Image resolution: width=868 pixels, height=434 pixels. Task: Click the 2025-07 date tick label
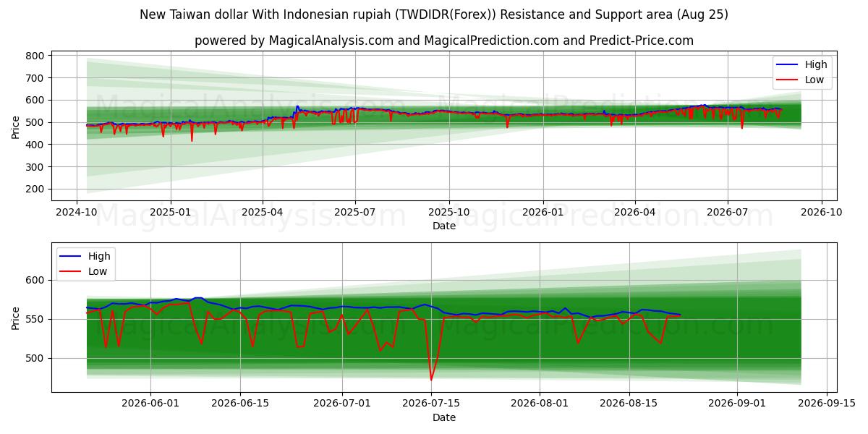(354, 212)
